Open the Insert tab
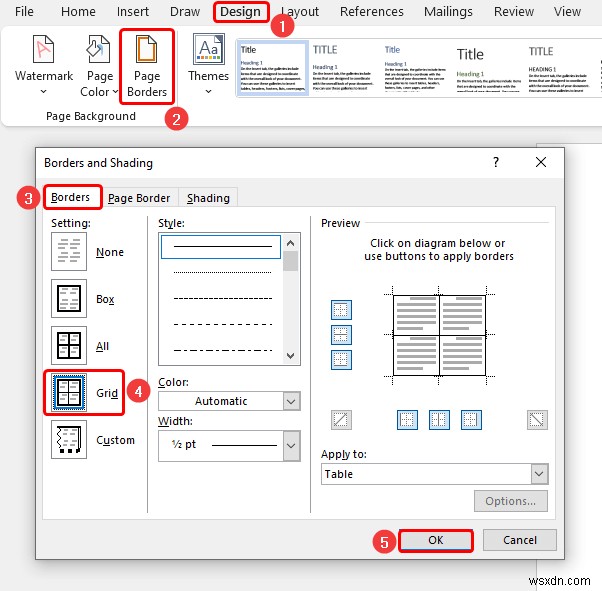 (x=132, y=12)
